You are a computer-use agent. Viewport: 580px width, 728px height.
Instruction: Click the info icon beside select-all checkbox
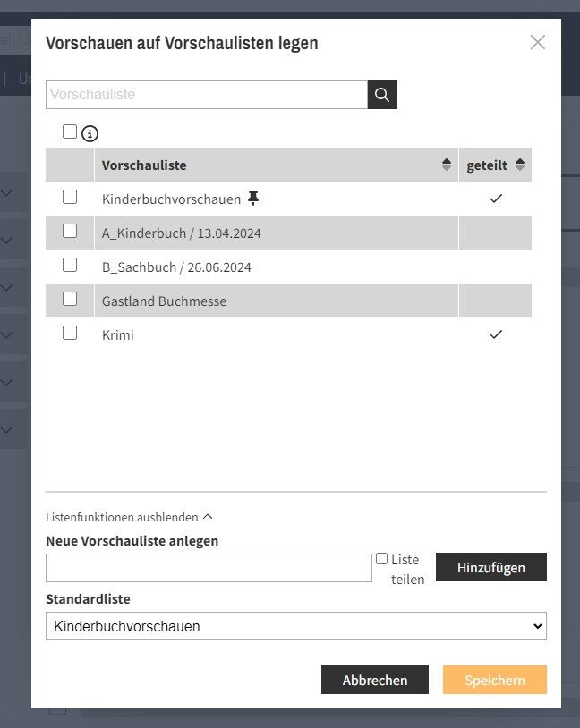(90, 134)
